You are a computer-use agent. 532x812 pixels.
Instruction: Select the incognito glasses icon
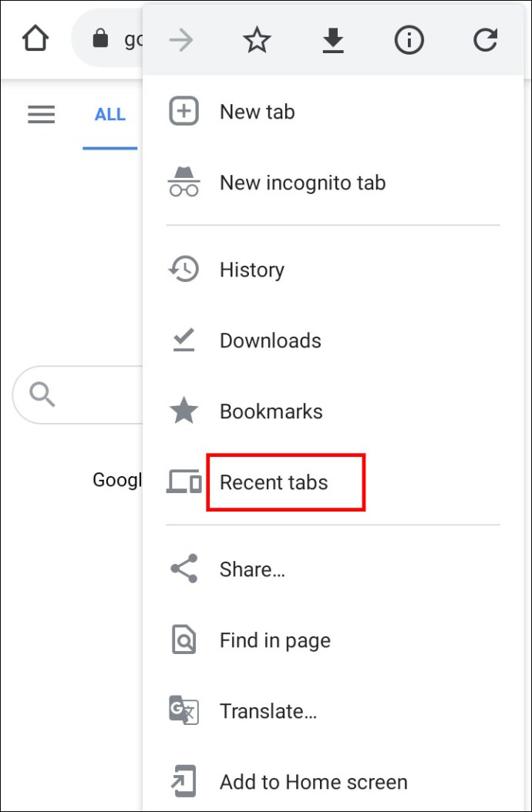[x=184, y=183]
